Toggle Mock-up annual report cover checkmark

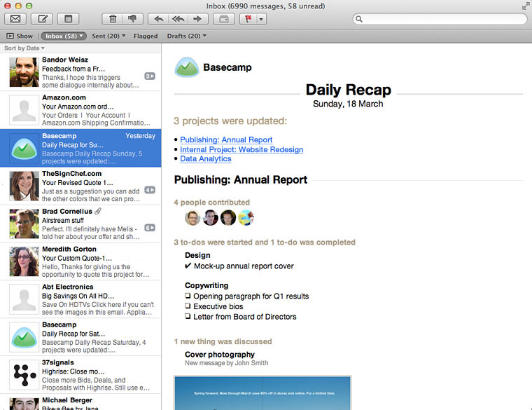pyautogui.click(x=188, y=266)
